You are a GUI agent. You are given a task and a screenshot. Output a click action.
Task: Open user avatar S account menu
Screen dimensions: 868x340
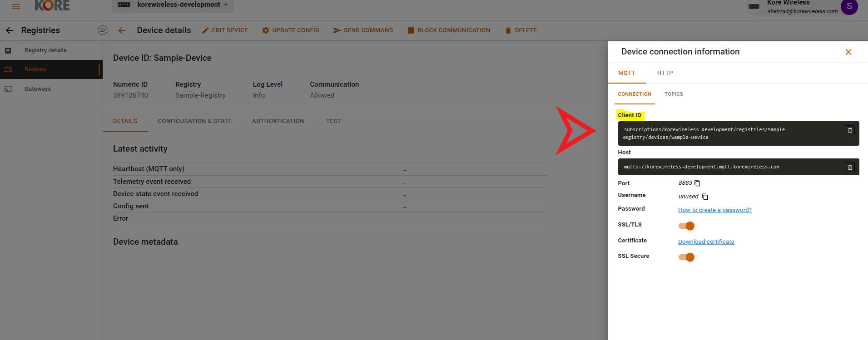tap(849, 7)
